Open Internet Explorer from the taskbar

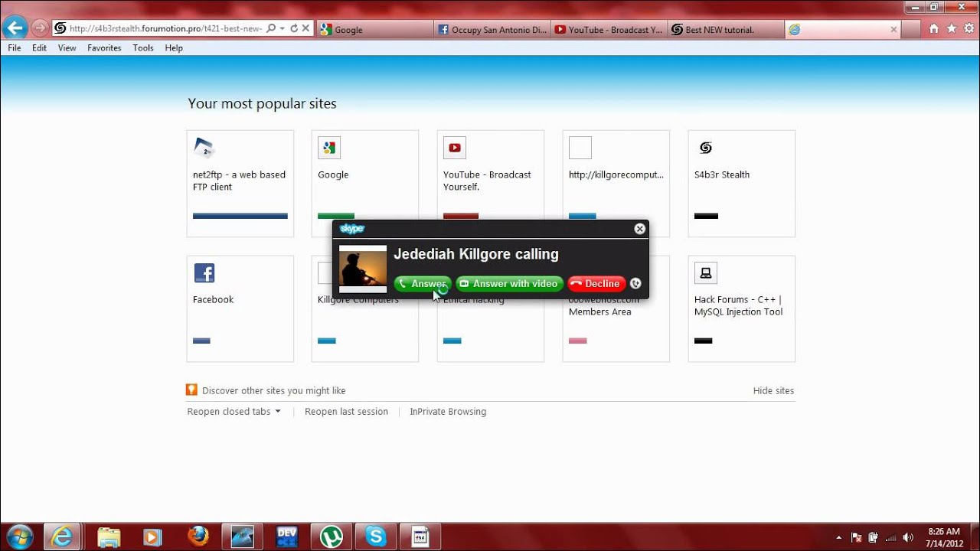[61, 536]
